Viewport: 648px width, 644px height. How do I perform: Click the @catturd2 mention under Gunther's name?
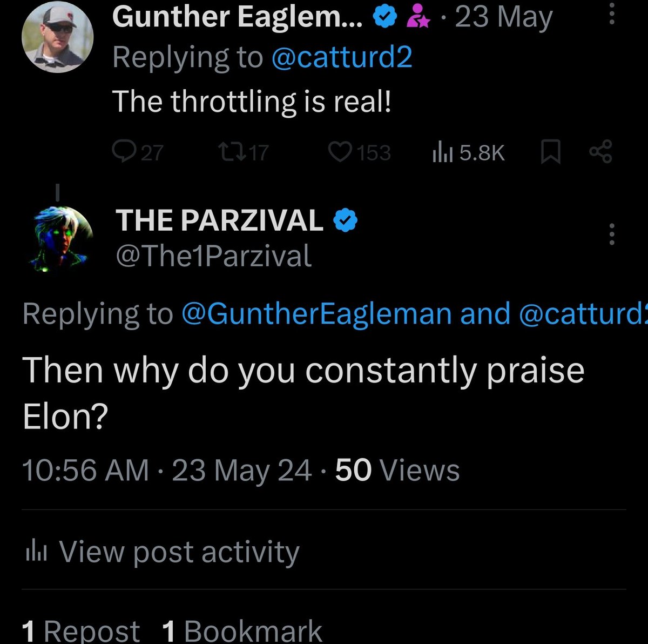click(341, 57)
